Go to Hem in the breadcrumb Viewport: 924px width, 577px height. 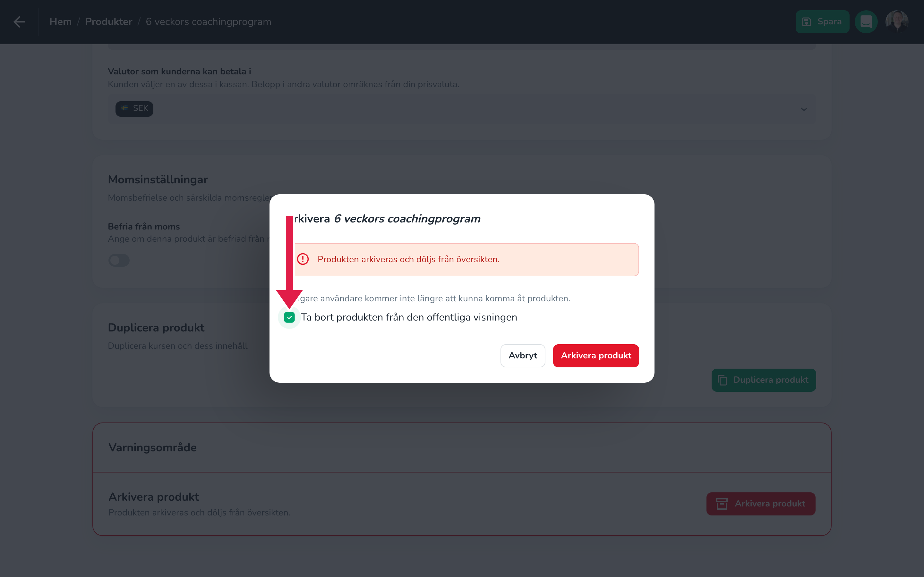[x=61, y=22]
